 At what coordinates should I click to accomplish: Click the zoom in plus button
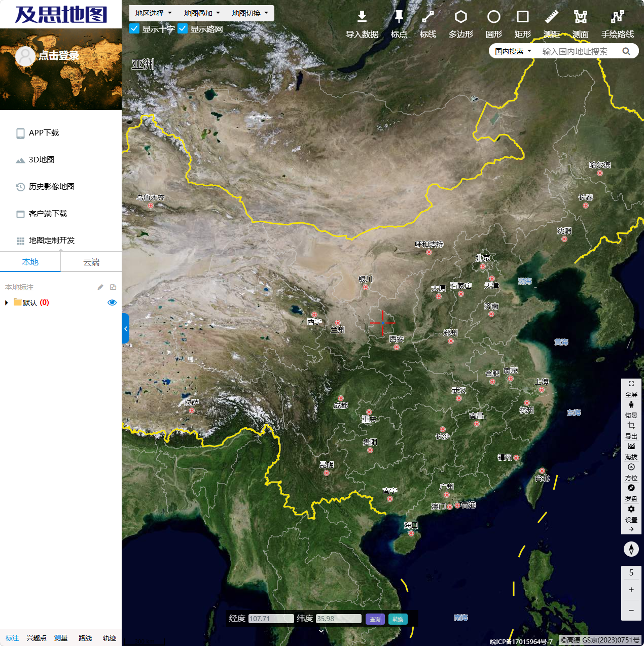pos(631,590)
